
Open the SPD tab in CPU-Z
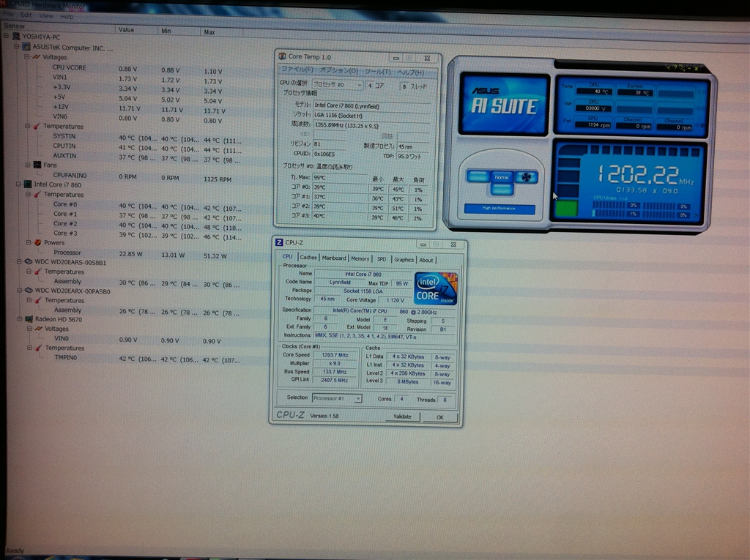(x=381, y=258)
